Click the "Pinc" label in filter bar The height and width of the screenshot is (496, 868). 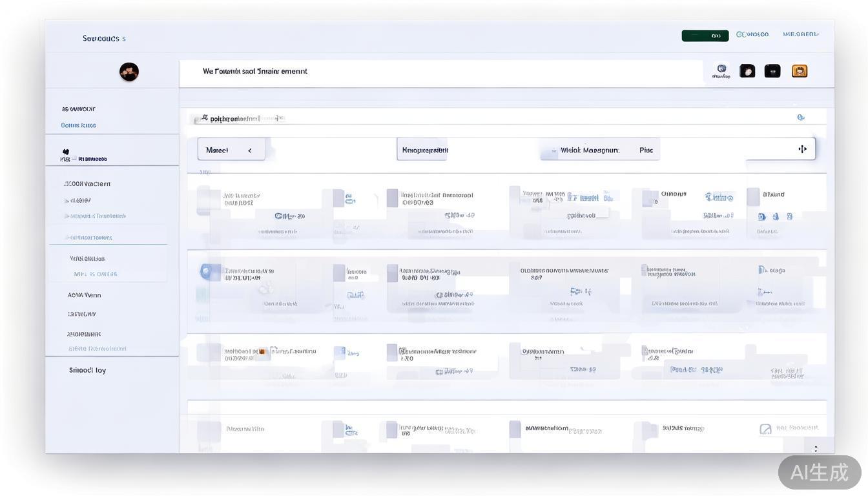(x=646, y=150)
